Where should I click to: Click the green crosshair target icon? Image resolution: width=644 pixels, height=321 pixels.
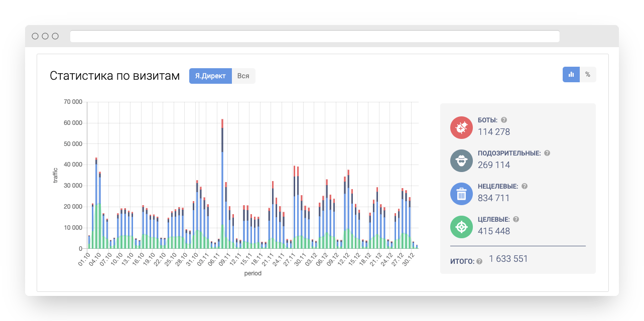click(x=462, y=227)
